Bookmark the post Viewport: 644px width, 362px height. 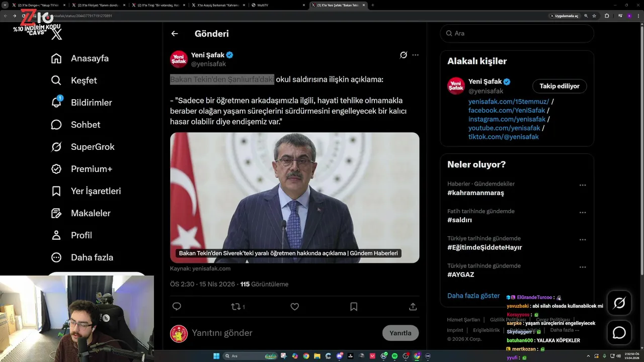point(354,306)
